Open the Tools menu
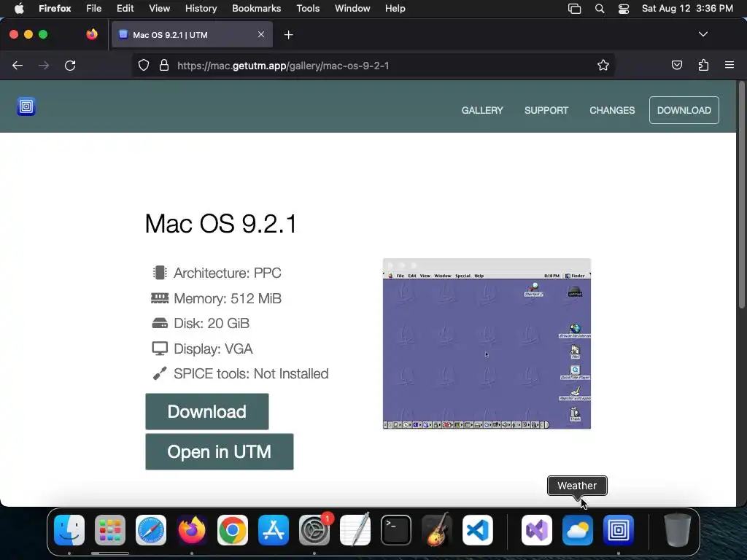 click(x=309, y=9)
